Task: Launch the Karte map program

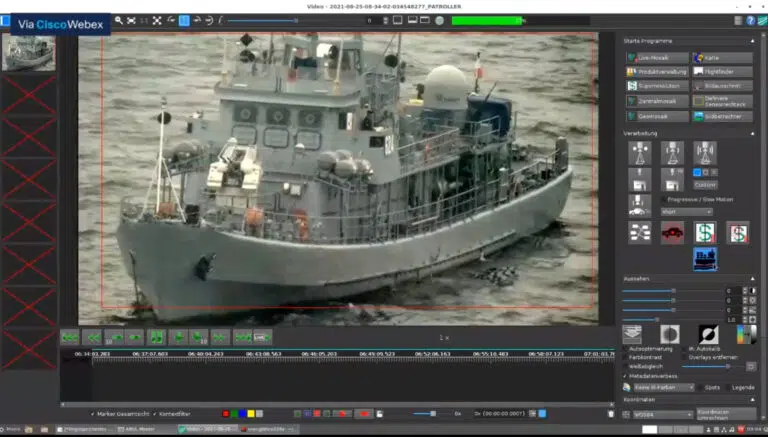Action: point(722,57)
